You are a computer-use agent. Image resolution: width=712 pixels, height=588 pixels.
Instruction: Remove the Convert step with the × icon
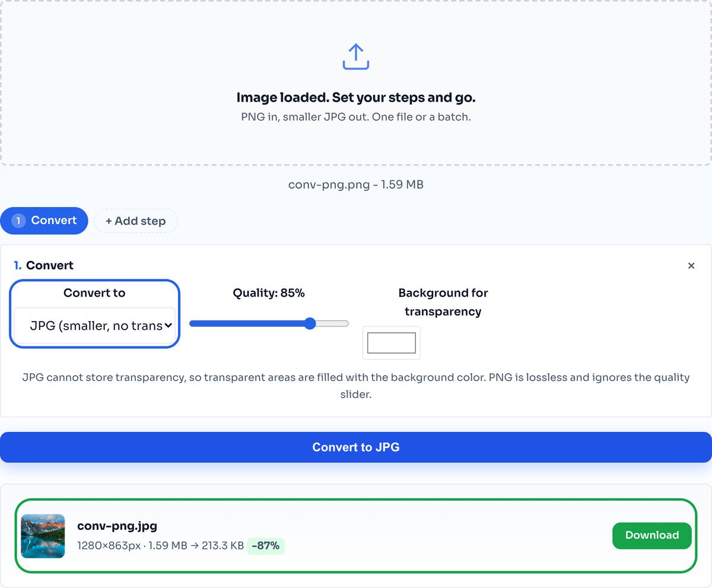(x=691, y=266)
